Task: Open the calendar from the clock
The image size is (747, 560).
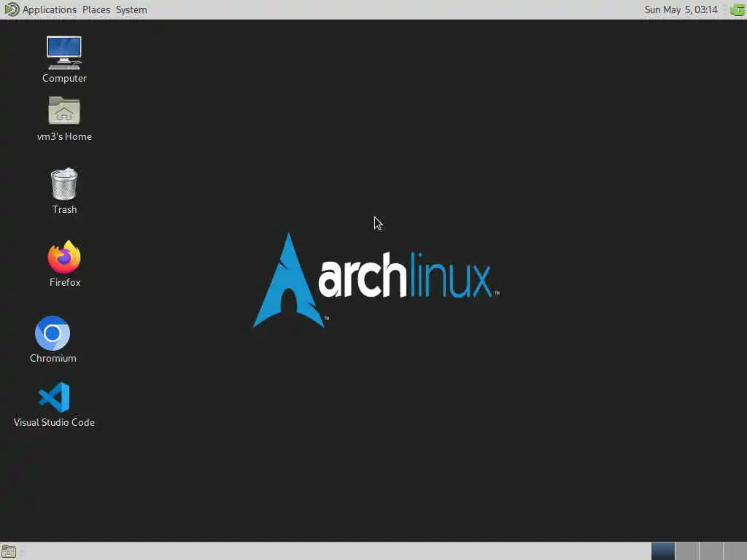Action: (x=681, y=9)
